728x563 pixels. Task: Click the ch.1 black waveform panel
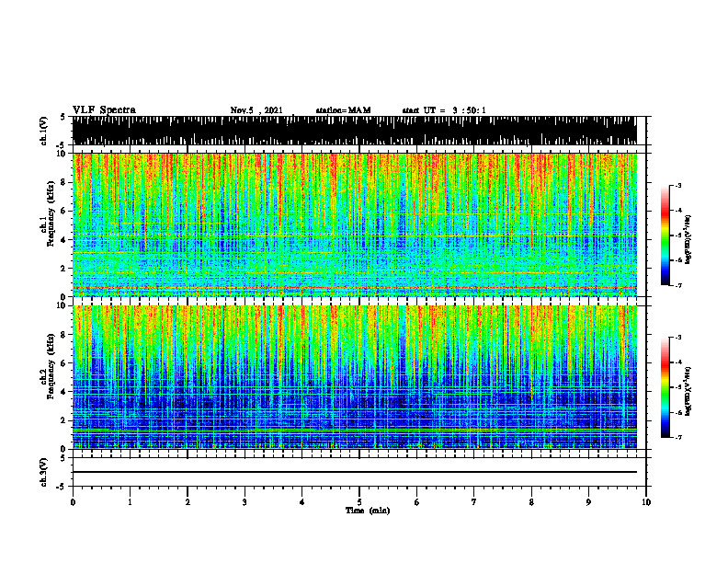click(354, 131)
